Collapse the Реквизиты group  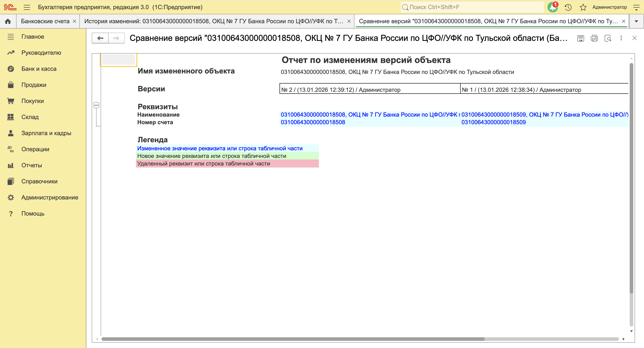96,105
